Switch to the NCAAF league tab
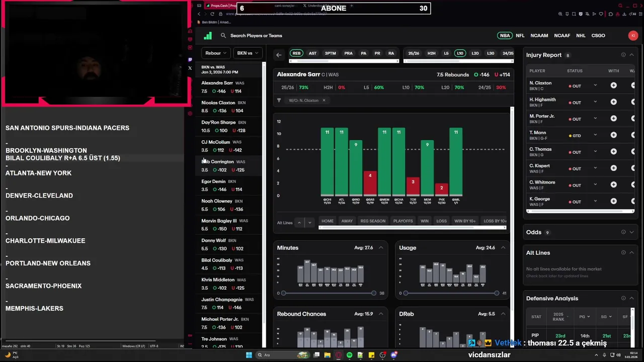 (x=562, y=36)
